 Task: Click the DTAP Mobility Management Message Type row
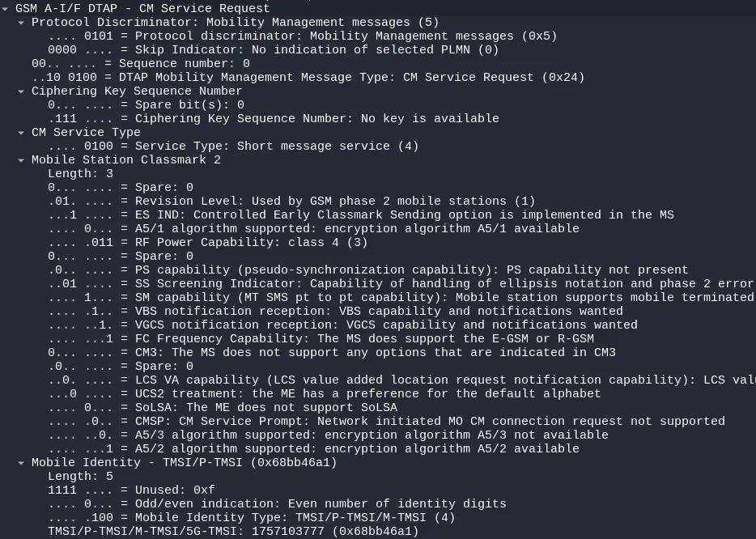(308, 78)
